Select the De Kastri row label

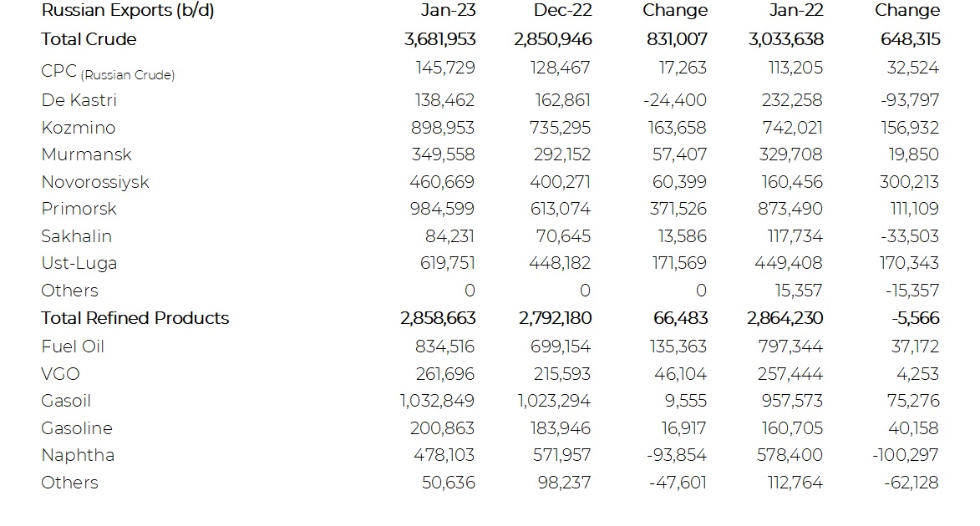point(79,100)
